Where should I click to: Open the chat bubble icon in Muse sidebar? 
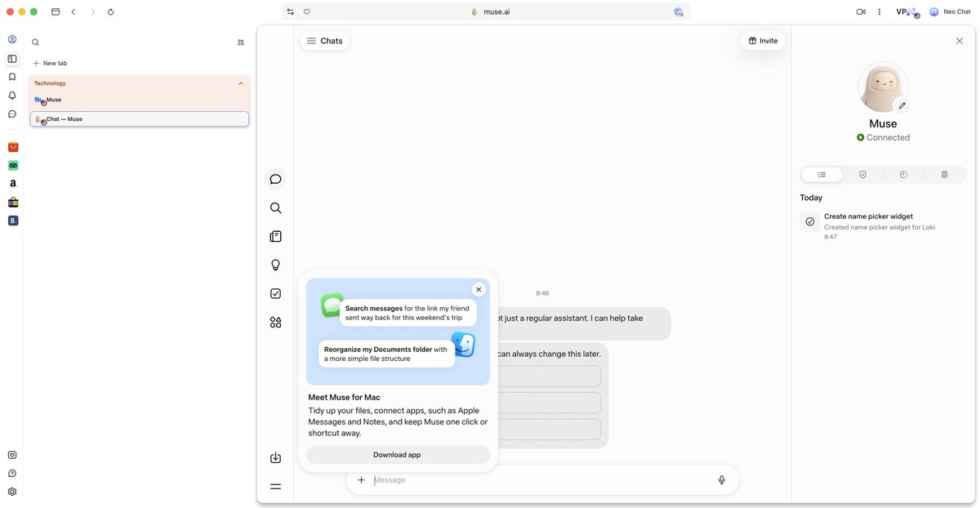(275, 180)
